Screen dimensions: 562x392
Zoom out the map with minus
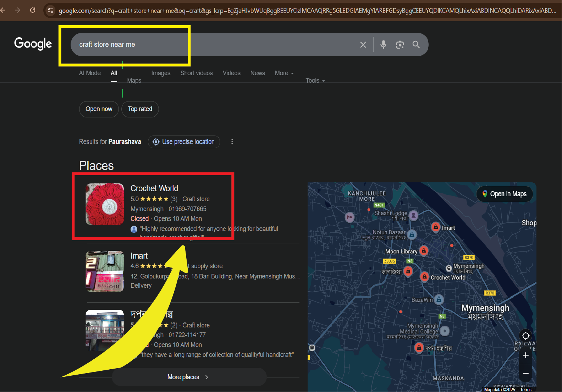(526, 374)
